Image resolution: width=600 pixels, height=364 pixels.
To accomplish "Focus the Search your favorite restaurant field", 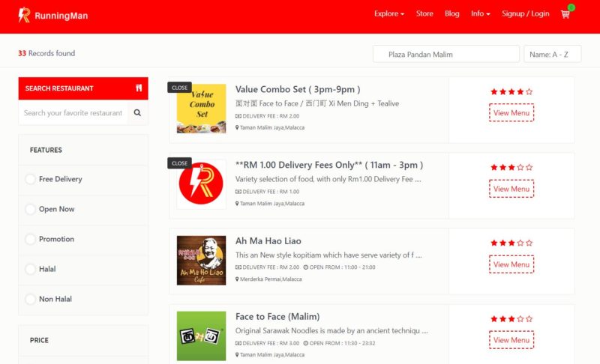I will click(x=73, y=112).
